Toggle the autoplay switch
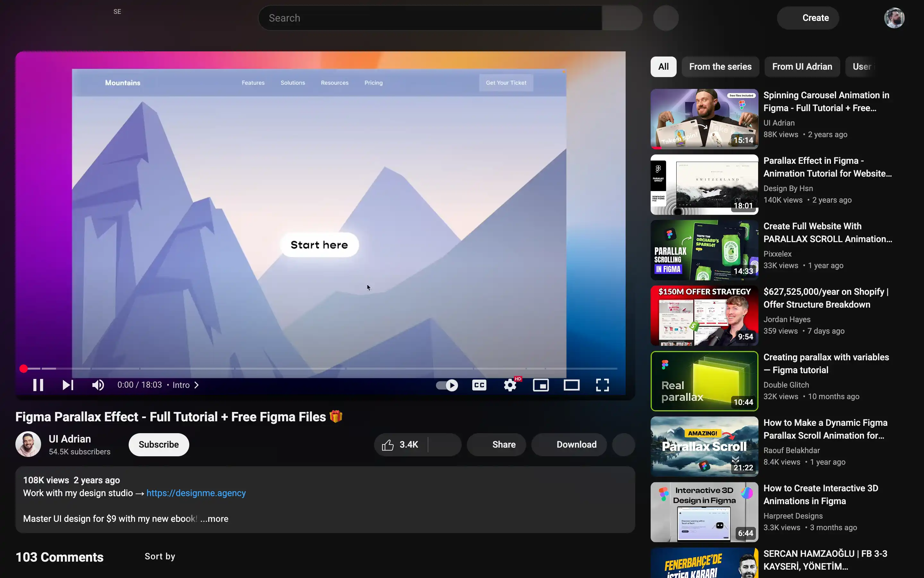Image resolution: width=924 pixels, height=578 pixels. tap(447, 385)
